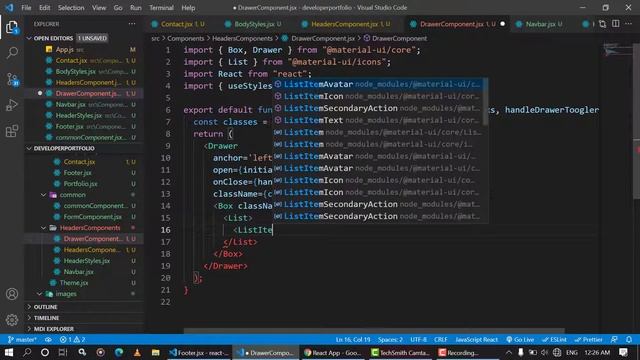640x360 pixels.
Task: Open the Accounts menu icon
Action: click(12, 294)
